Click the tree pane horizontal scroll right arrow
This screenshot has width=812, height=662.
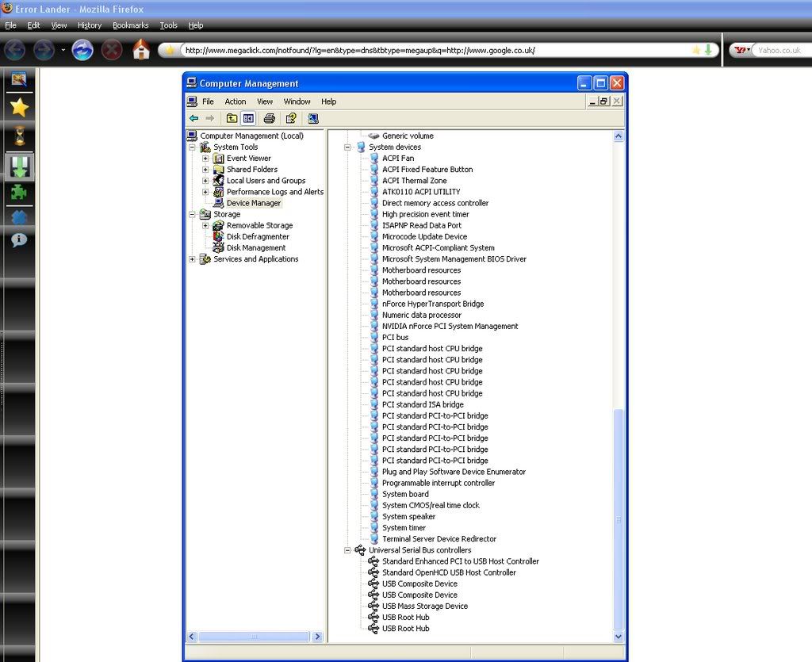click(317, 637)
